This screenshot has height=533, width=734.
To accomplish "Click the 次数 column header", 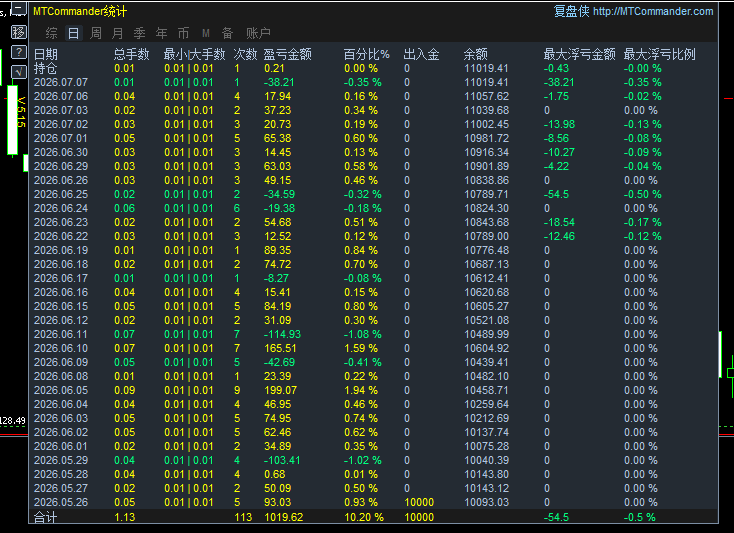I will tap(245, 54).
